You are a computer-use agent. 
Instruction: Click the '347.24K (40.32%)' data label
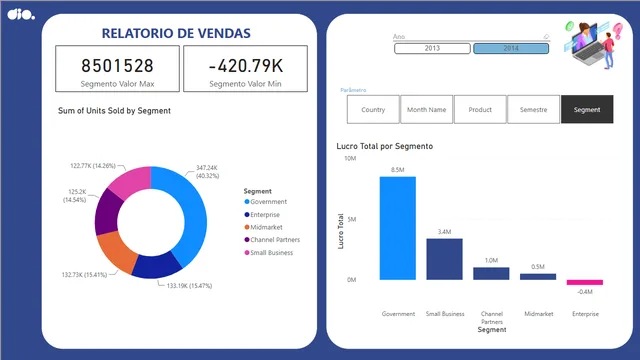(x=207, y=171)
